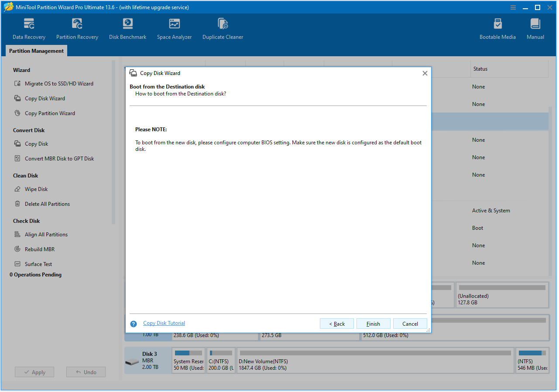Open the Data Recovery tool
This screenshot has width=559, height=392.
click(x=29, y=29)
